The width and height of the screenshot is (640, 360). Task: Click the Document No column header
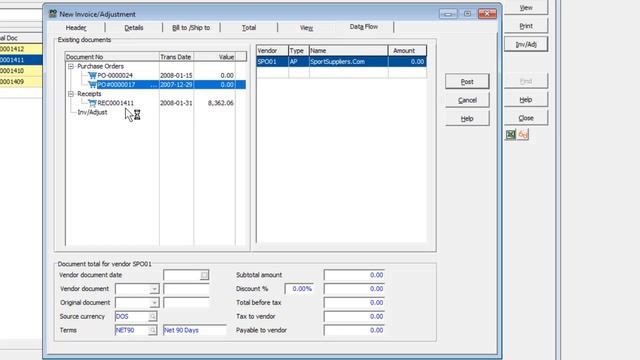(112, 57)
